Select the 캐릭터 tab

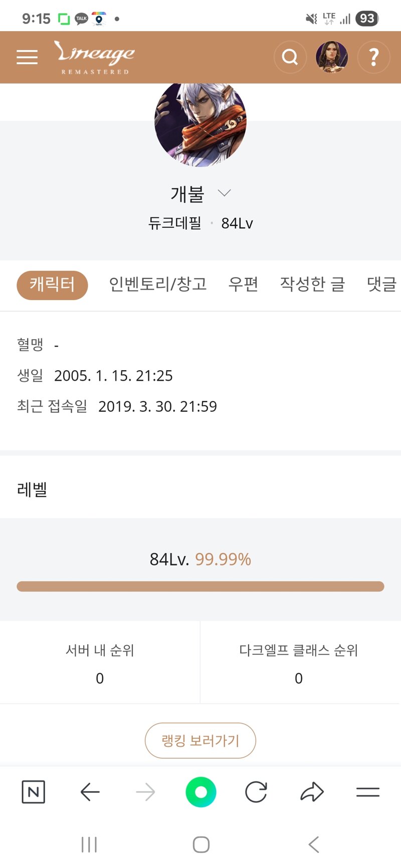click(x=52, y=285)
